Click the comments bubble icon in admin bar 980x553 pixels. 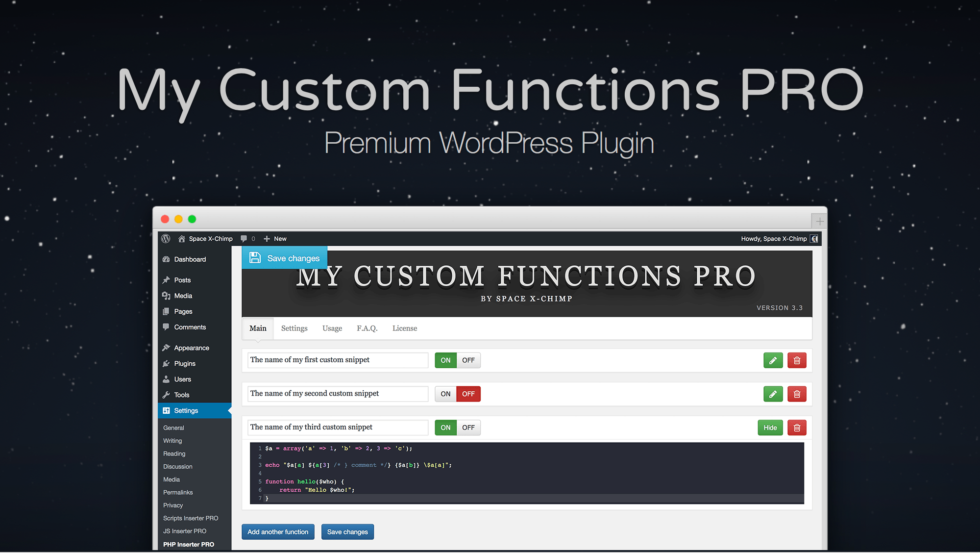coord(244,239)
